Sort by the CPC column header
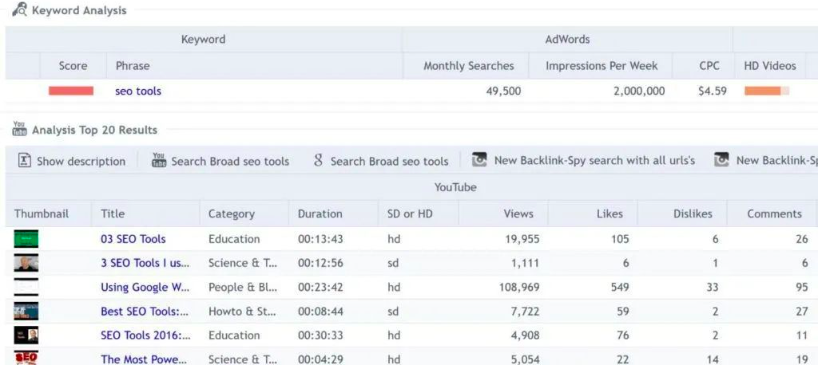The width and height of the screenshot is (821, 378). (x=708, y=66)
